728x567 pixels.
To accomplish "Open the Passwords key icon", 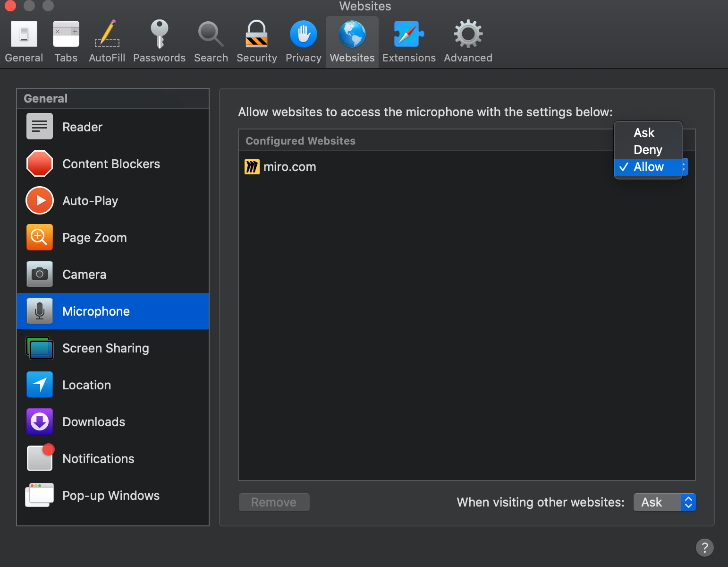I will tap(159, 35).
